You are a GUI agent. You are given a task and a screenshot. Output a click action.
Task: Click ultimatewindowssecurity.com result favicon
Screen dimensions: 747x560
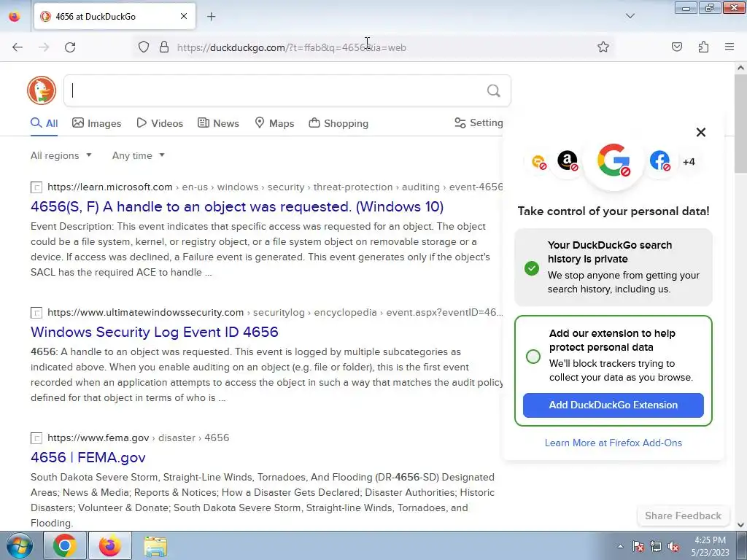pos(36,313)
